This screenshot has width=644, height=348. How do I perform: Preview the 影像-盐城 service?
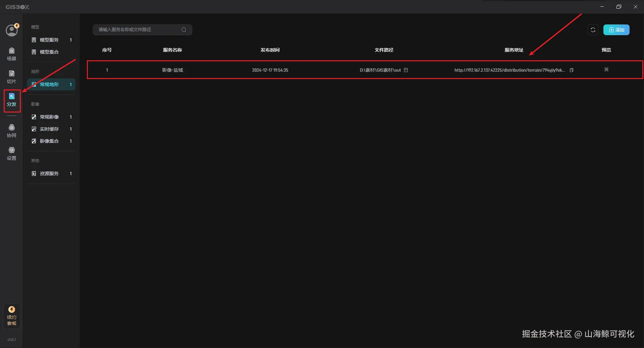pos(606,69)
